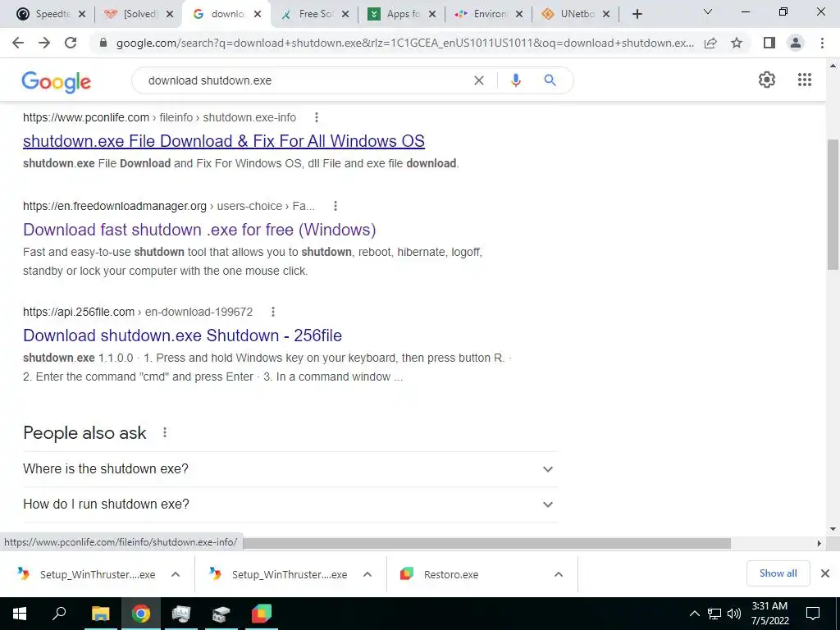
Task: Open the network icon in system tray
Action: (714, 614)
